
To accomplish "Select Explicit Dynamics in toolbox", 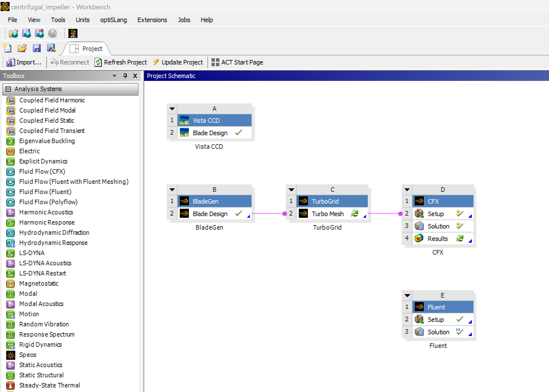I will [x=43, y=161].
